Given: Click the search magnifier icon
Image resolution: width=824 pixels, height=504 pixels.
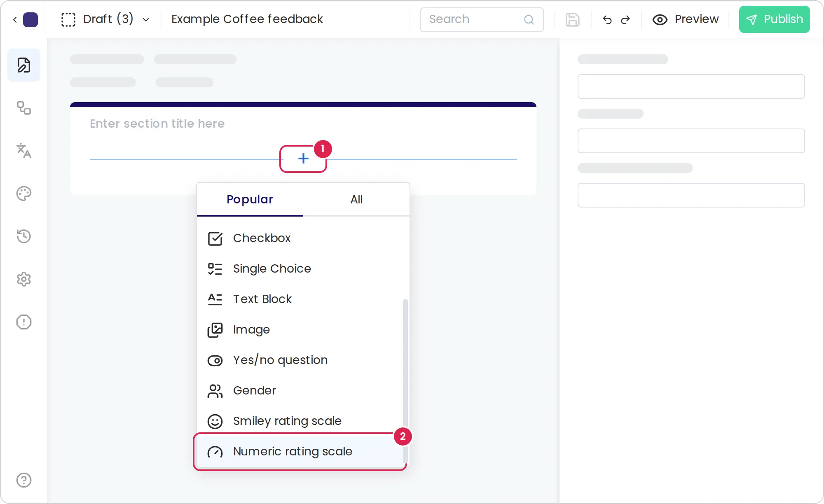Looking at the screenshot, I should 529,19.
